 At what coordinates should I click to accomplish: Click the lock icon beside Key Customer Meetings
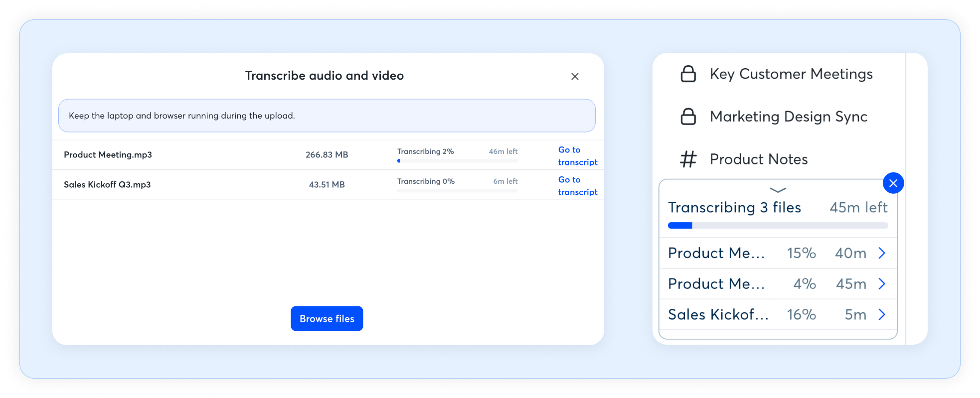point(688,74)
